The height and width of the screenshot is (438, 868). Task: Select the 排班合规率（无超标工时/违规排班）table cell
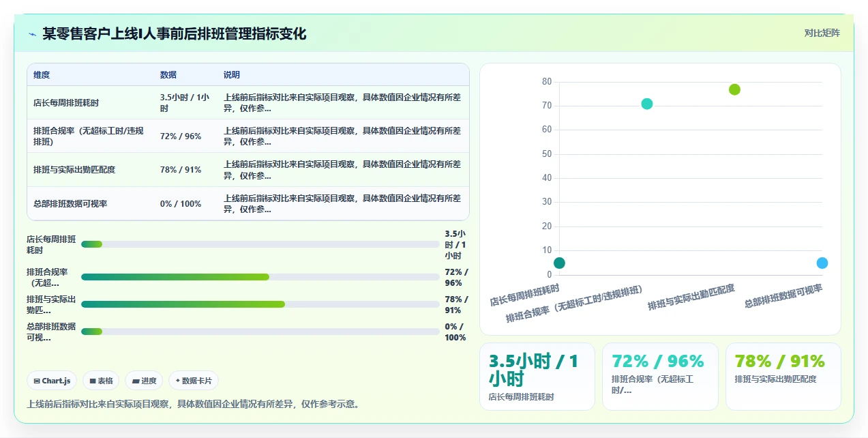(x=89, y=136)
